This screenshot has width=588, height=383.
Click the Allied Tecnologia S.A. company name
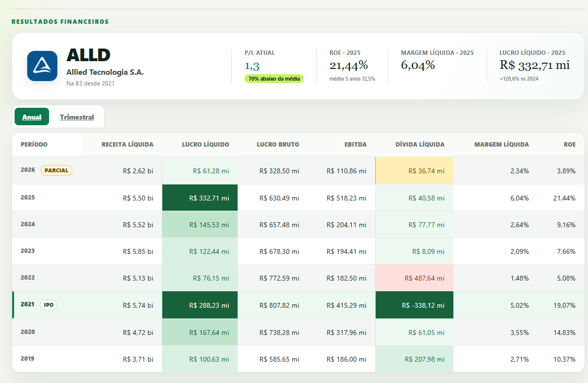tap(105, 72)
